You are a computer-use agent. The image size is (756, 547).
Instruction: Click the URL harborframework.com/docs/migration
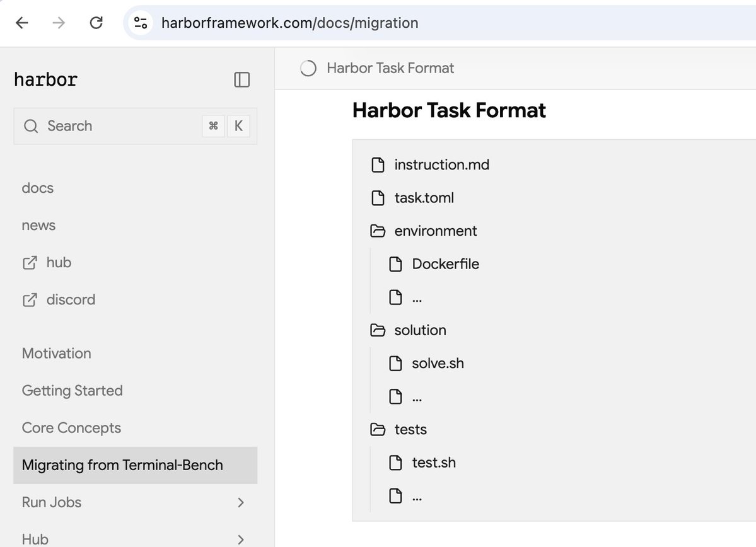pos(290,23)
